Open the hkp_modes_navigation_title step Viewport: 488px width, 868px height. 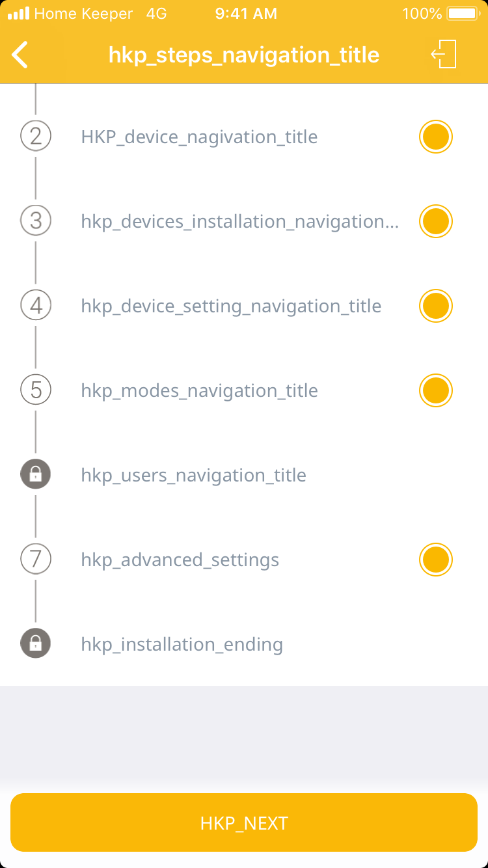click(199, 391)
